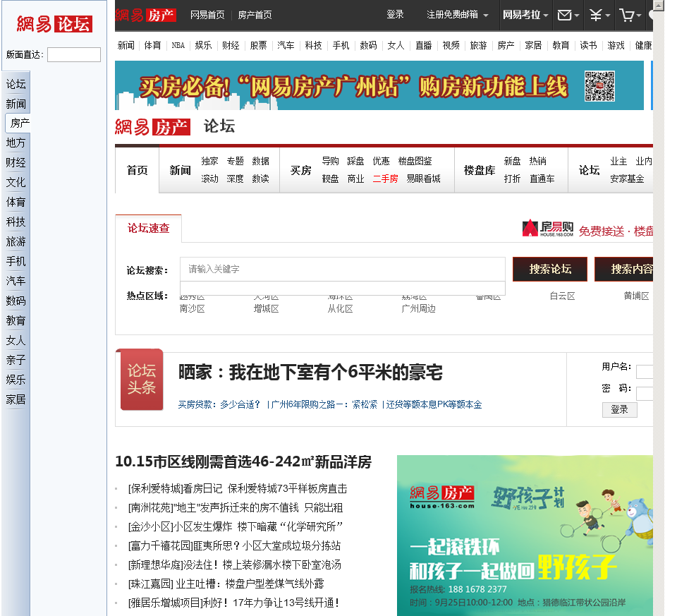Open 安家基金 link
The width and height of the screenshot is (677, 616).
tap(627, 179)
